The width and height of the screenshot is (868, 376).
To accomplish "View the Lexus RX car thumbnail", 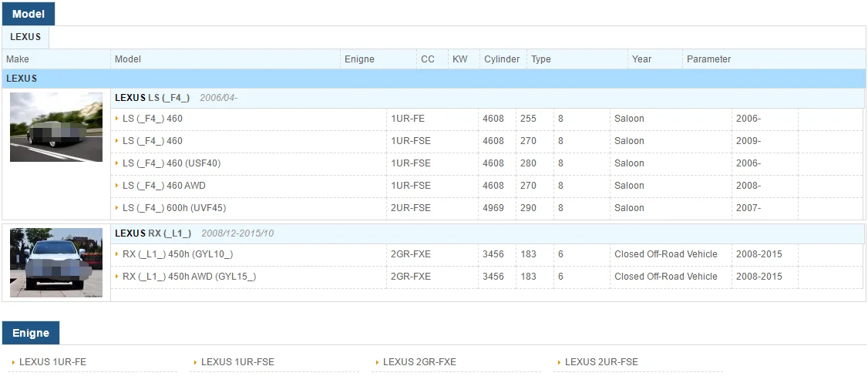I will 56,263.
